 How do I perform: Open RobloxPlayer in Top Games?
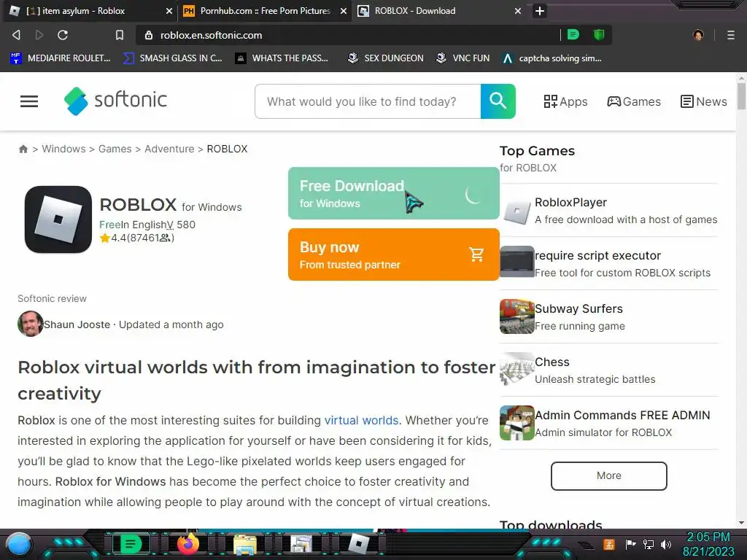(570, 203)
